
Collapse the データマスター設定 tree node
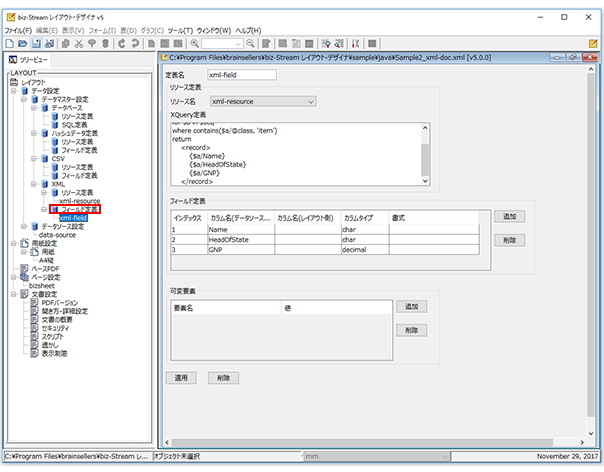pos(24,99)
